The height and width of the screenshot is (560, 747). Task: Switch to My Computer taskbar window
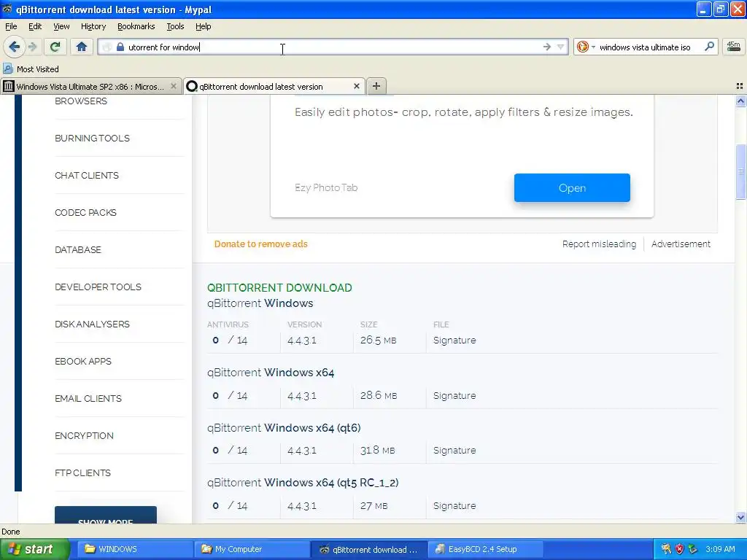click(252, 549)
